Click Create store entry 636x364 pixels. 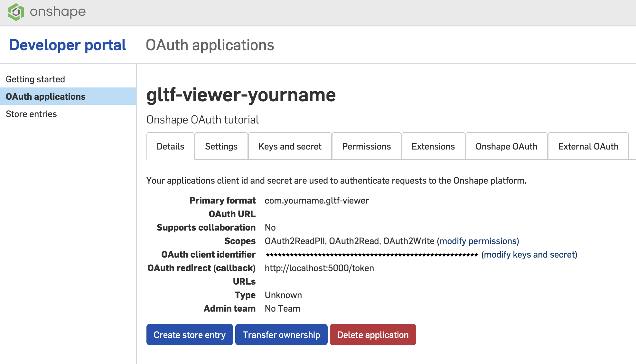(189, 334)
